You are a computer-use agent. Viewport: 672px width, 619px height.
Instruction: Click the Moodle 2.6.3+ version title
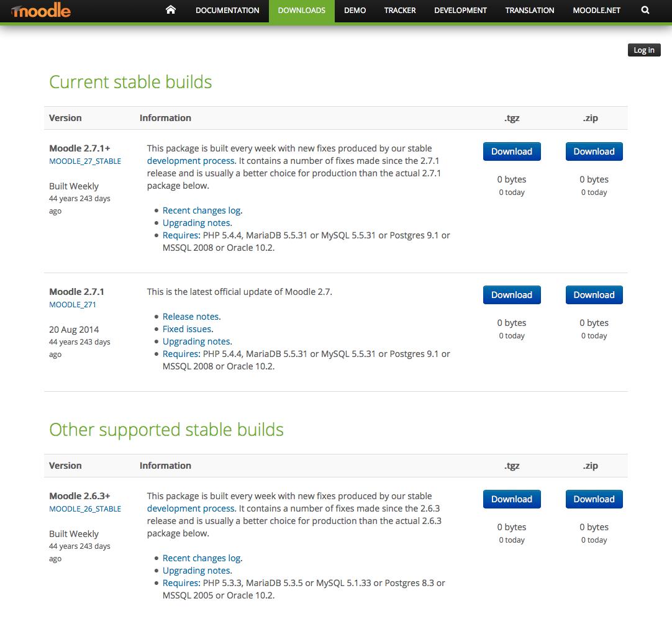[x=79, y=496]
